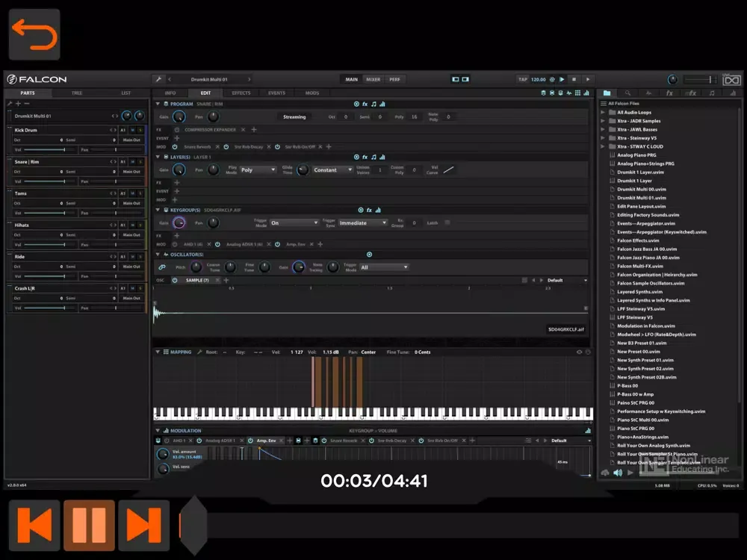Switch to the MIXER view
This screenshot has width=747, height=560.
373,80
